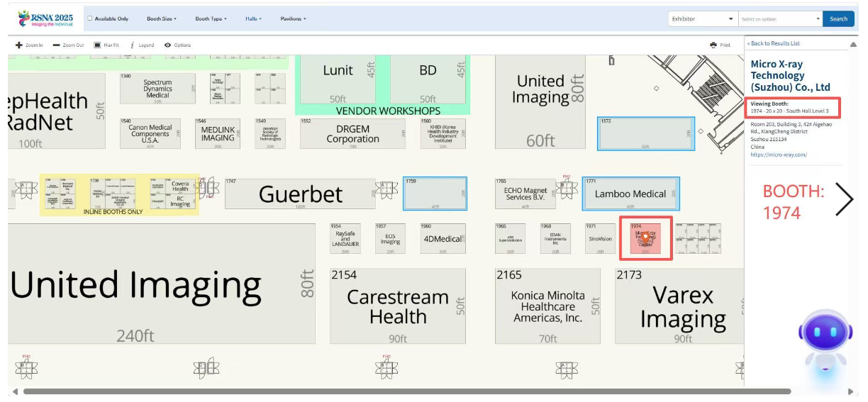
Task: Click the Zoom Out minus icon
Action: click(x=56, y=45)
